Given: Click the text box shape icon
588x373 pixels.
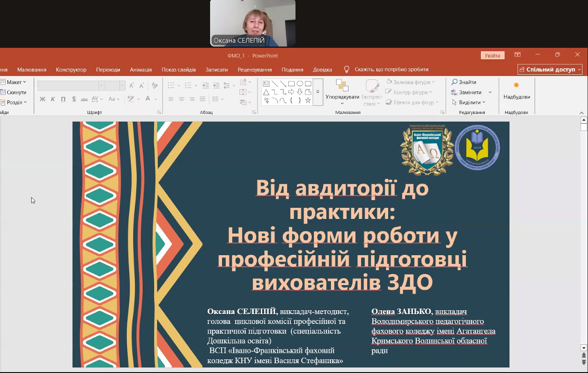Looking at the screenshot, I should coord(266,84).
